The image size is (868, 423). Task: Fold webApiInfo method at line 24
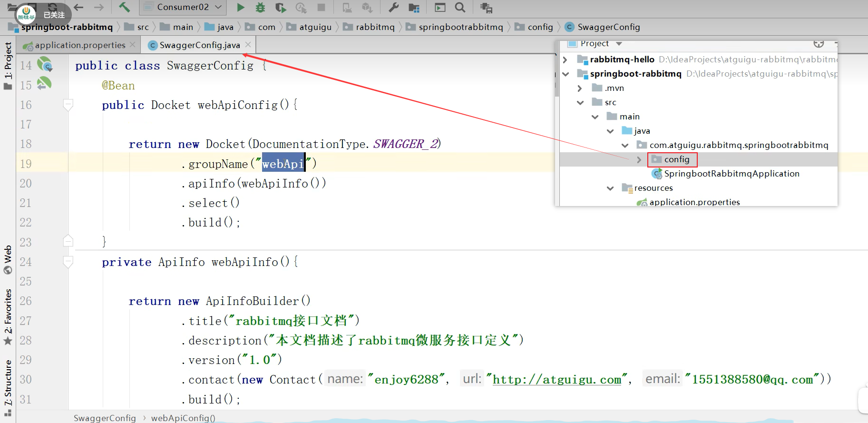pyautogui.click(x=68, y=261)
